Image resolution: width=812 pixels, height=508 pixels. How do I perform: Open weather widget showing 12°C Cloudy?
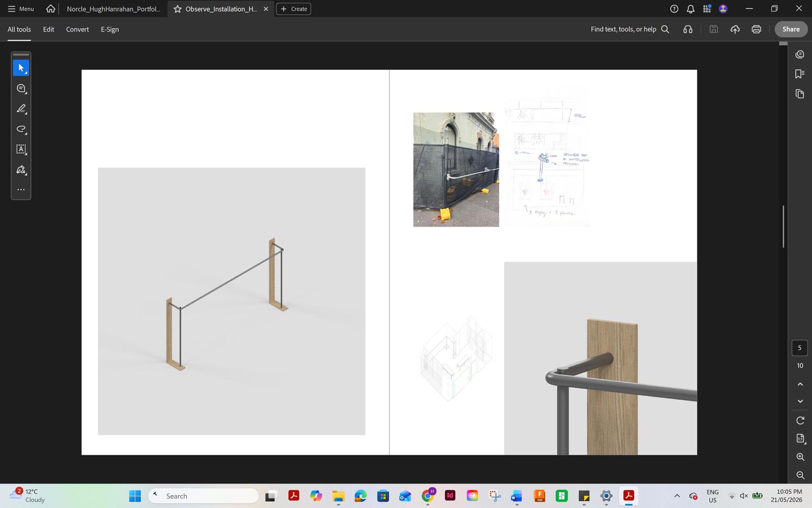pos(28,496)
